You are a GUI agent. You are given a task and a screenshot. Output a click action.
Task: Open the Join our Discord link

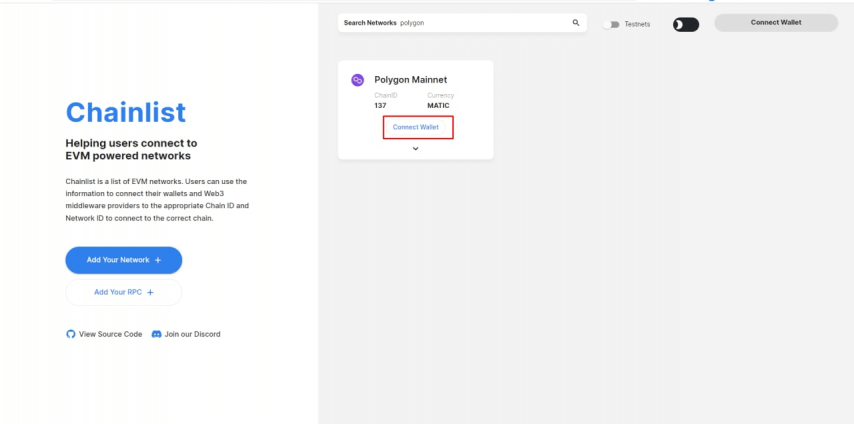(192, 334)
